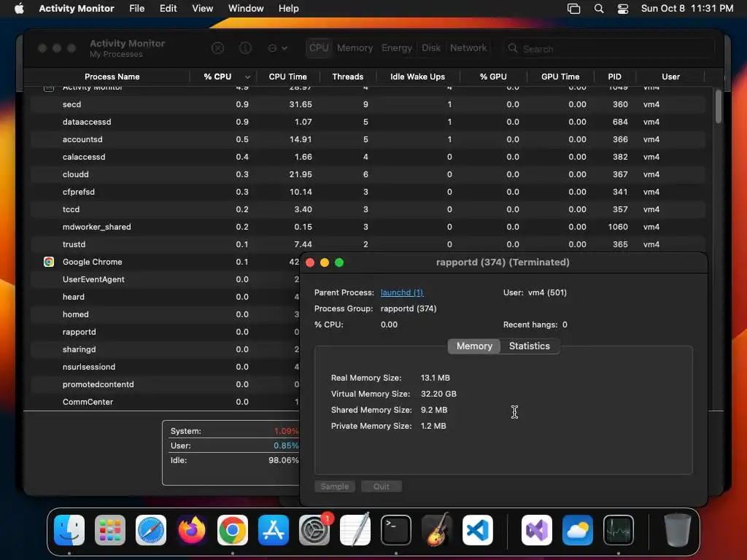
Task: Open Control Center in menu bar
Action: 623,9
